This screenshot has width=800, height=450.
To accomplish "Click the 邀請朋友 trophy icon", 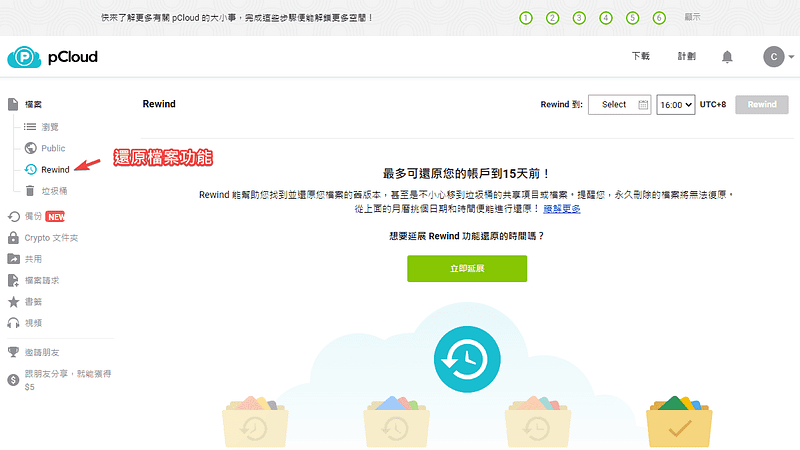I will tap(13, 352).
